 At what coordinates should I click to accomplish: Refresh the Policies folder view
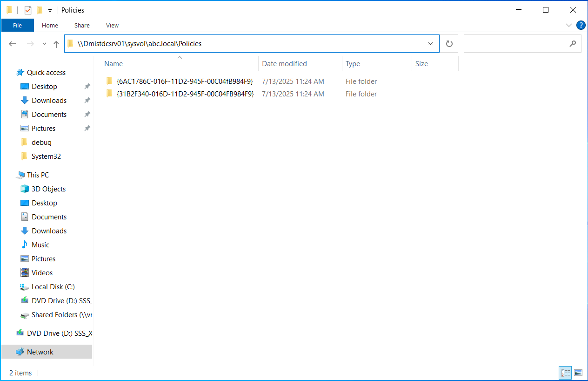[x=449, y=44]
